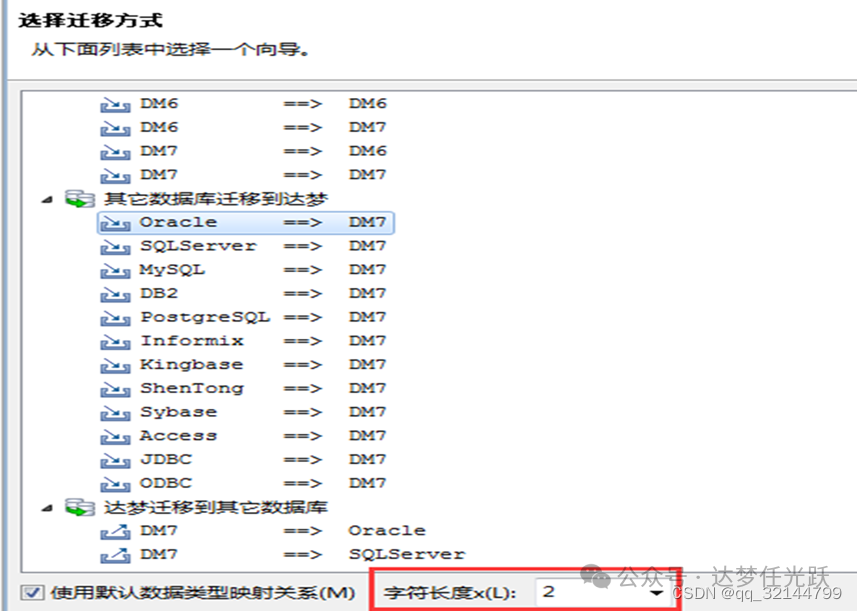857x611 pixels.
Task: Select the Access source label
Action: coord(178,436)
